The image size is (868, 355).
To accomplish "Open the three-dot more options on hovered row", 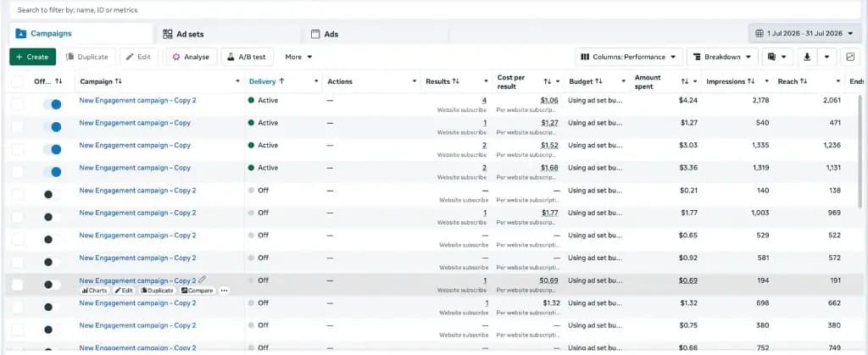I will click(224, 291).
